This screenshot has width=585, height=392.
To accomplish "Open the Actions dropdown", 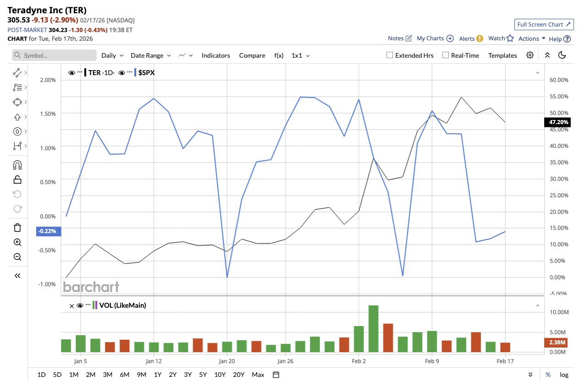I will coord(532,38).
